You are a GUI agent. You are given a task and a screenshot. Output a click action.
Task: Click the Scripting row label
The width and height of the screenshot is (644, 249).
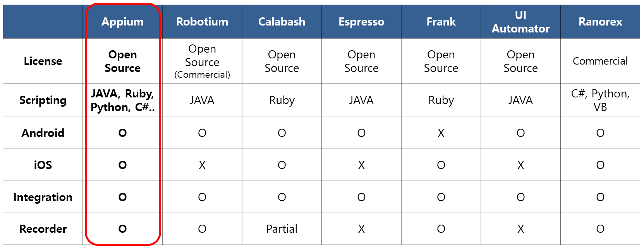pyautogui.click(x=43, y=101)
